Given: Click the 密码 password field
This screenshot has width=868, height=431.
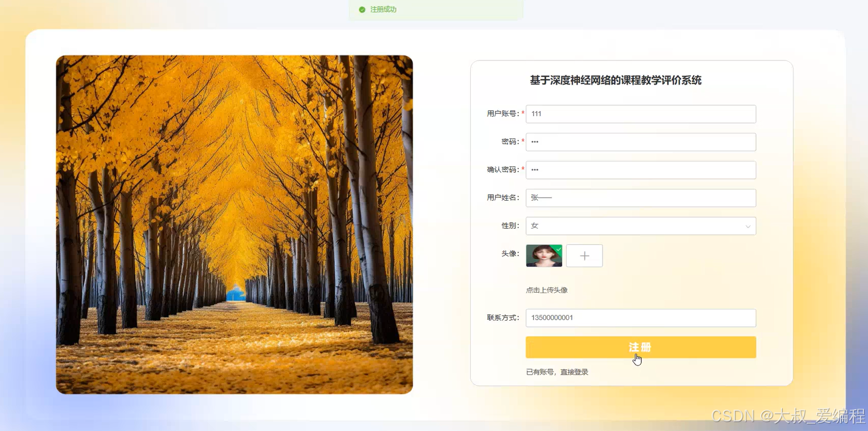Looking at the screenshot, I should tap(641, 142).
